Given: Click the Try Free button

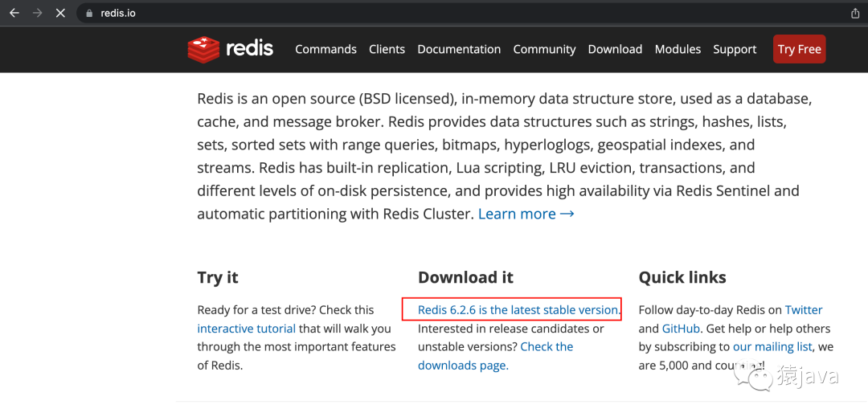Looking at the screenshot, I should click(800, 49).
